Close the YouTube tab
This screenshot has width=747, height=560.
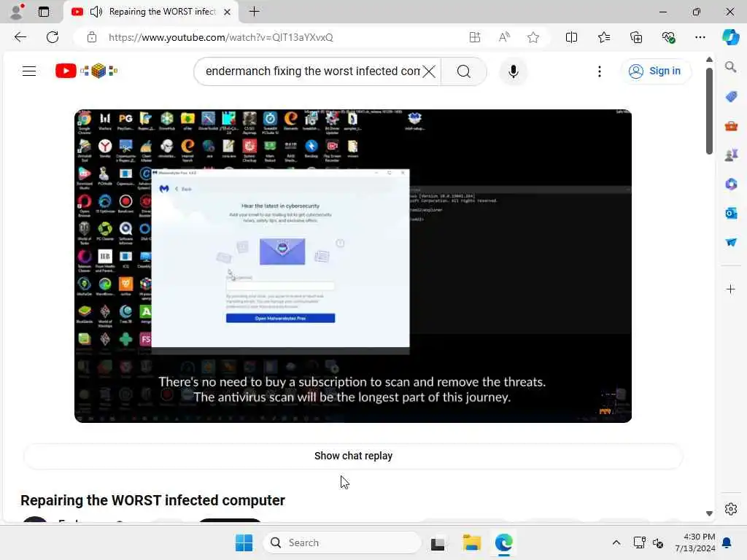click(228, 12)
